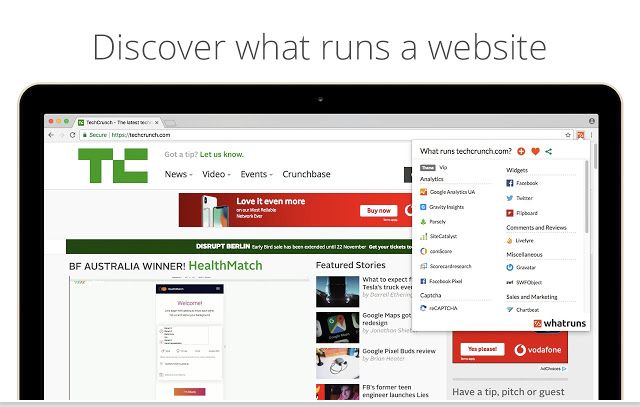Click the 'Sales and Marketing' heading
This screenshot has height=407, width=640.
[532, 297]
